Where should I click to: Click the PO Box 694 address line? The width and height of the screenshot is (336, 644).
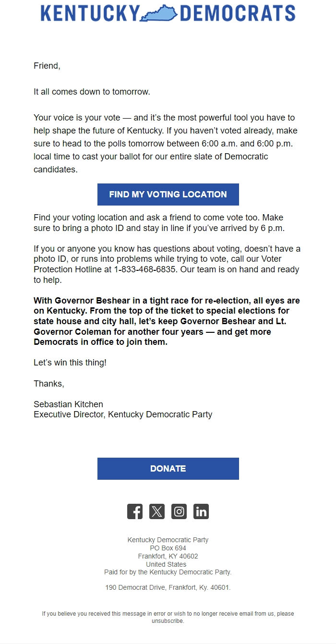tap(167, 547)
